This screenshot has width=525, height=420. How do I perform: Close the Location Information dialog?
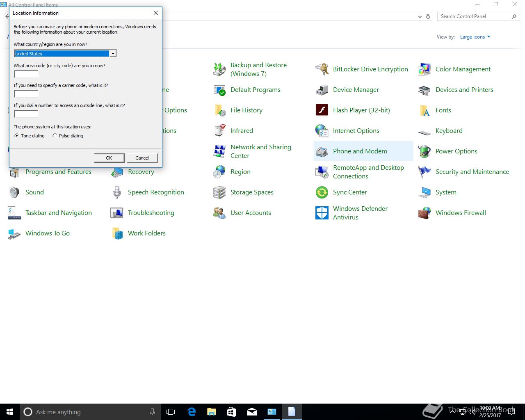(156, 13)
